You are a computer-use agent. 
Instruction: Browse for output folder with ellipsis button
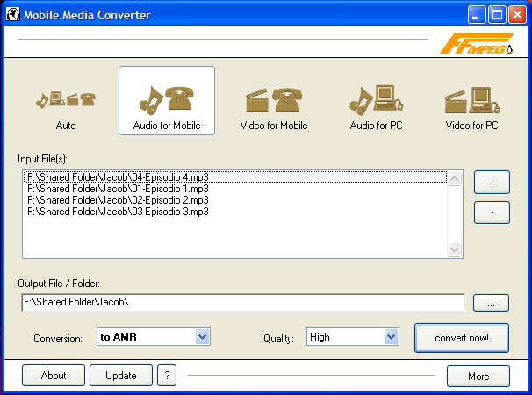pyautogui.click(x=491, y=303)
